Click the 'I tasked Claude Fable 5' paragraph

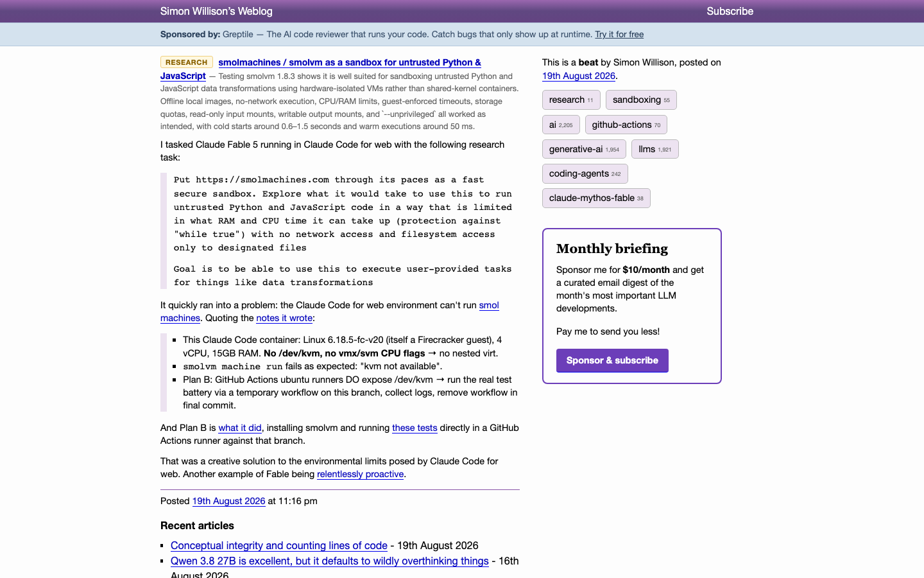point(332,151)
